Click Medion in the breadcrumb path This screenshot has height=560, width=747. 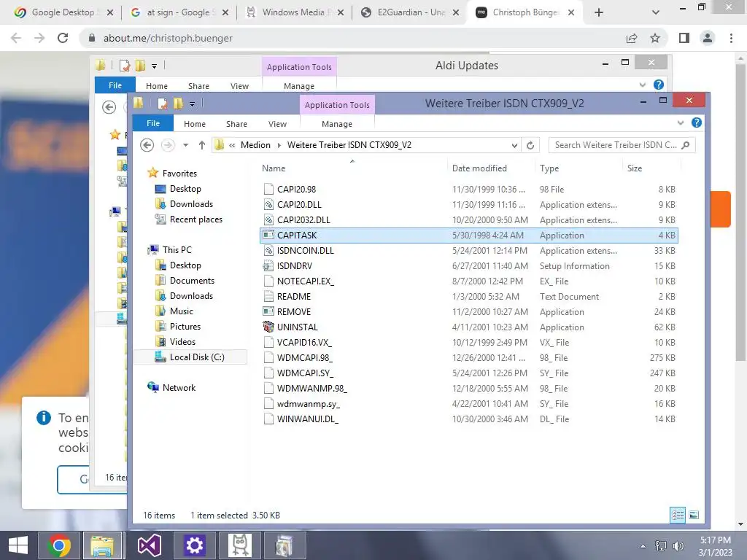(x=255, y=145)
